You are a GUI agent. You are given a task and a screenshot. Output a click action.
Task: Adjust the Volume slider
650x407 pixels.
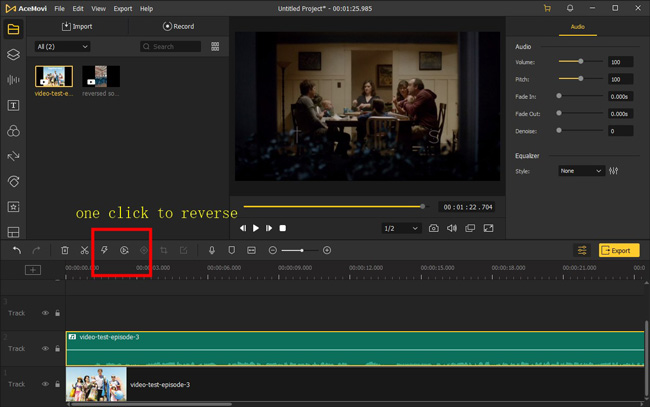(x=581, y=61)
